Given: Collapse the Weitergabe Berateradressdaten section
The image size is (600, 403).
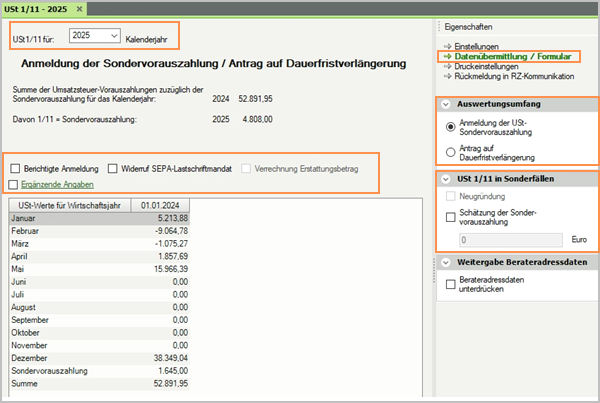Looking at the screenshot, I should (x=445, y=262).
